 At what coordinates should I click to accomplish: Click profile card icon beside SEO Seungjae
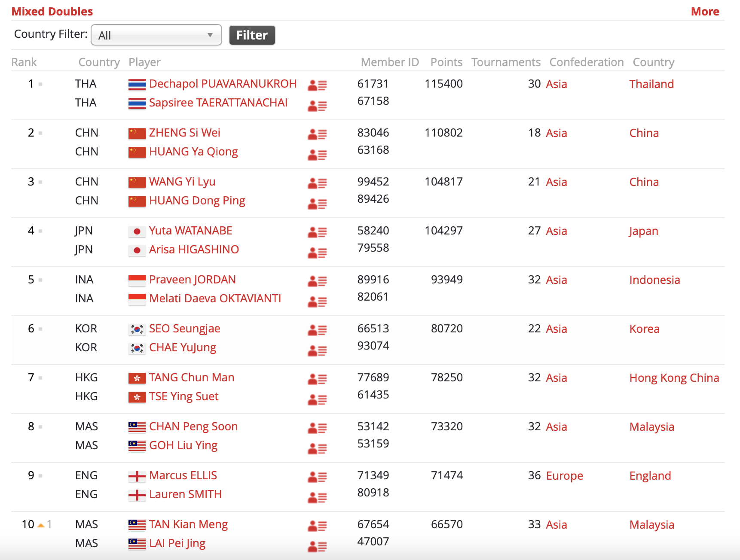point(317,330)
